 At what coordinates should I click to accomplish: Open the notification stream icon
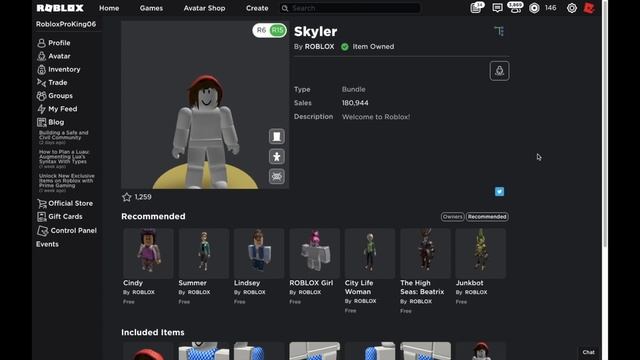coord(477,8)
